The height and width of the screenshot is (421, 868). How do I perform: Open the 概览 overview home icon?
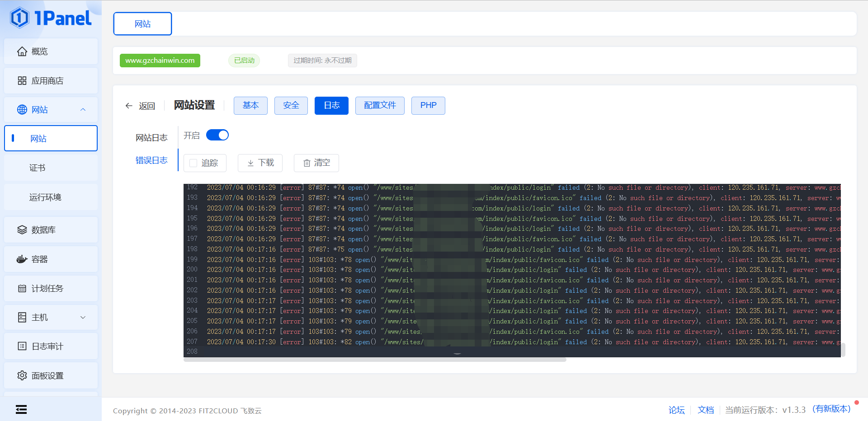click(x=22, y=51)
